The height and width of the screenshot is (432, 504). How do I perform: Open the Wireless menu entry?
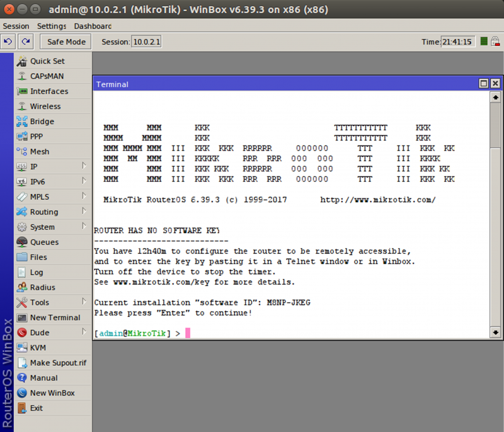click(53, 106)
